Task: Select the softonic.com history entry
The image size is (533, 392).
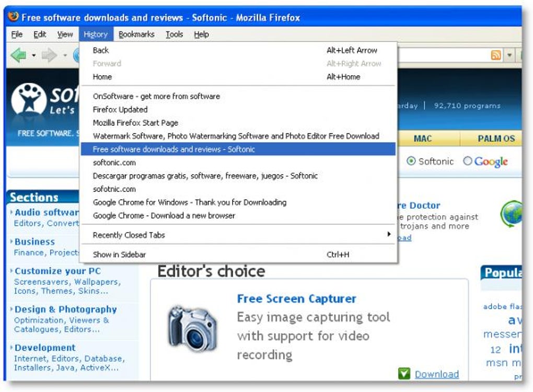Action: point(238,163)
